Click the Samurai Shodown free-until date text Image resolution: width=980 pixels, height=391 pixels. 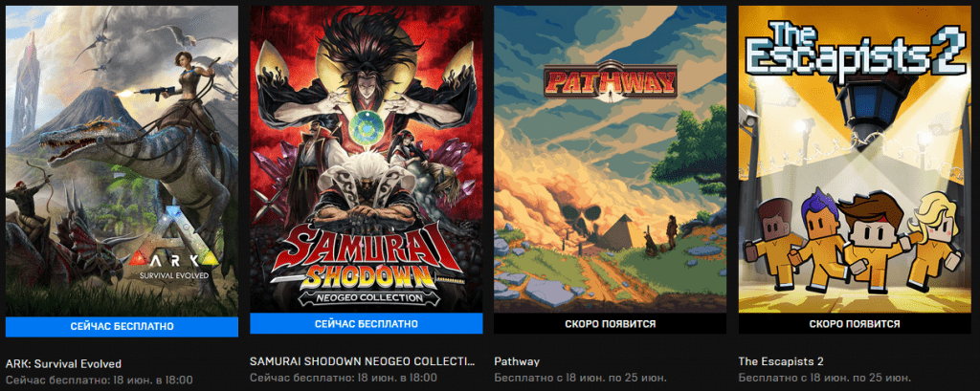coord(344,378)
